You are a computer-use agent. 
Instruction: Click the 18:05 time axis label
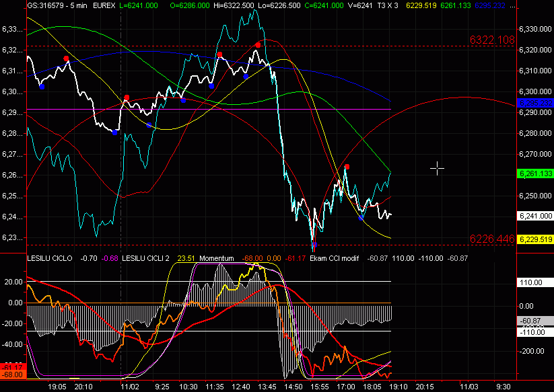click(372, 387)
